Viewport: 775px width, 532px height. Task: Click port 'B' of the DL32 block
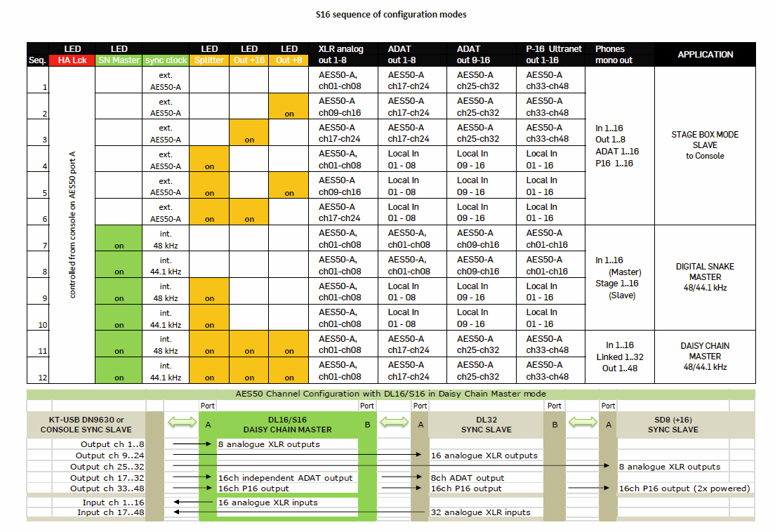pos(555,425)
